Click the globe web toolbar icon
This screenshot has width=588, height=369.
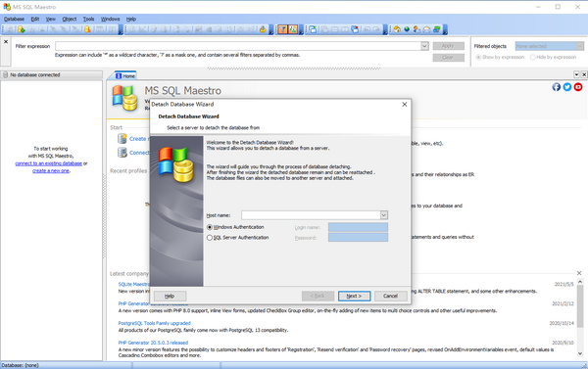pyautogui.click(x=407, y=29)
